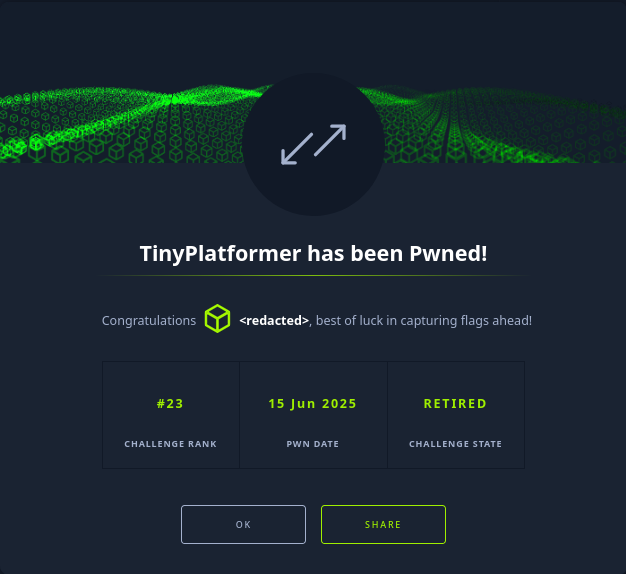Select the #23 challenge rank value
The image size is (626, 574).
(170, 404)
